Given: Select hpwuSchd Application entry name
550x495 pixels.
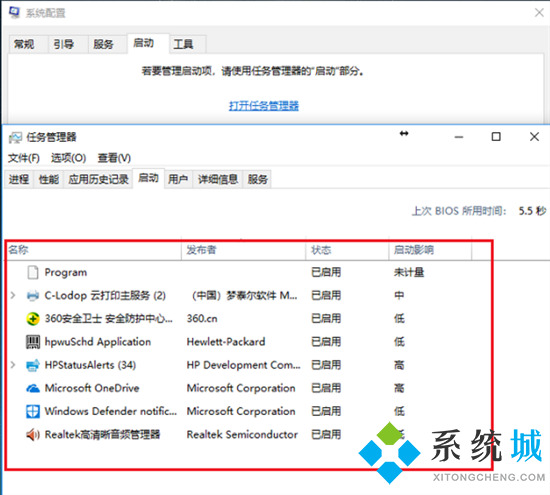Looking at the screenshot, I should pyautogui.click(x=98, y=342).
